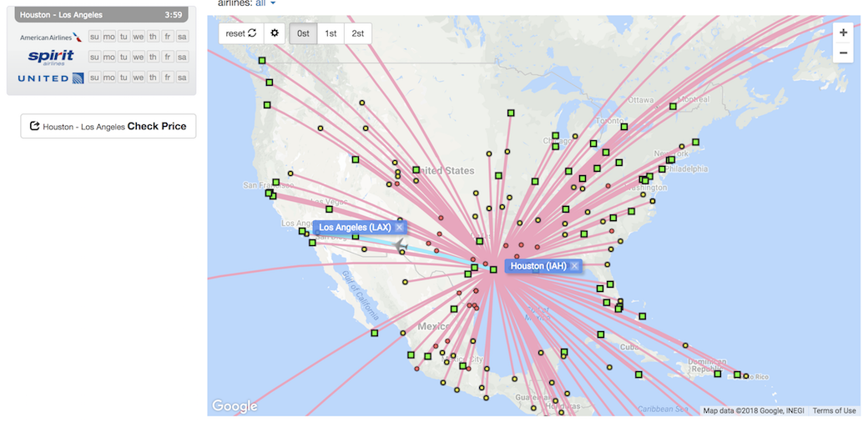Toggle Saturday for United flights

point(182,78)
